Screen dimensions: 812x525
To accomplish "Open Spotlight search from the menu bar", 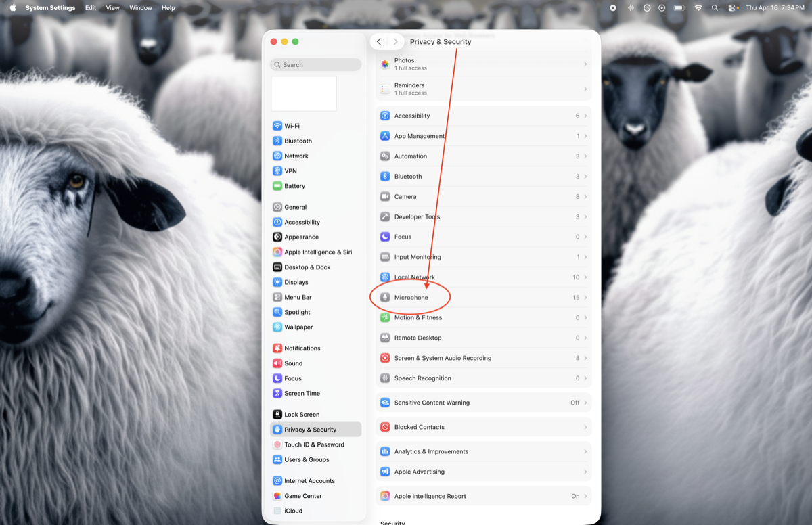I will click(x=715, y=7).
